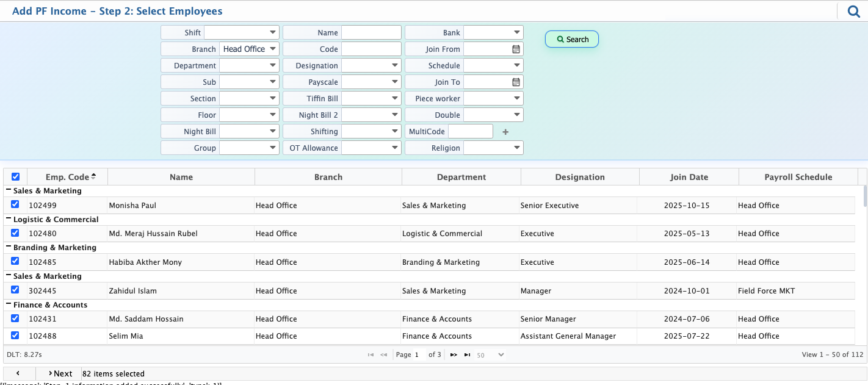
Task: Click the plus icon beside MultiCode
Action: (x=505, y=132)
